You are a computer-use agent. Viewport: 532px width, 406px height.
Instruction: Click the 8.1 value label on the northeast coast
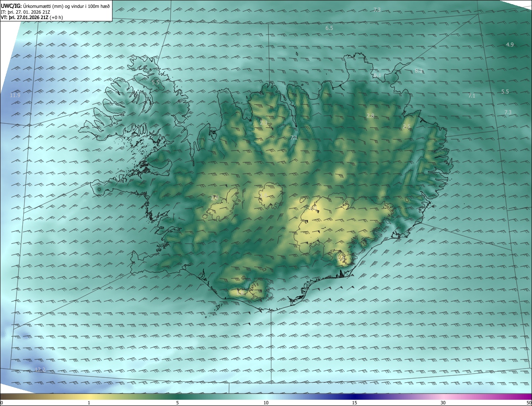click(x=377, y=75)
